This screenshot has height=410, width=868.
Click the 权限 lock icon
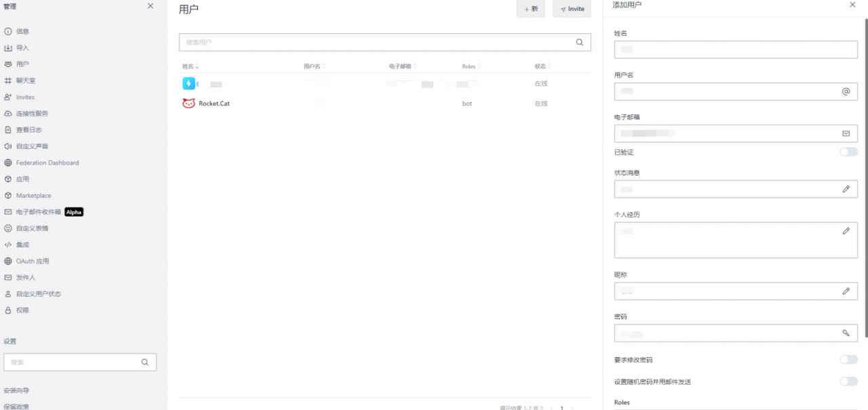[x=8, y=310]
